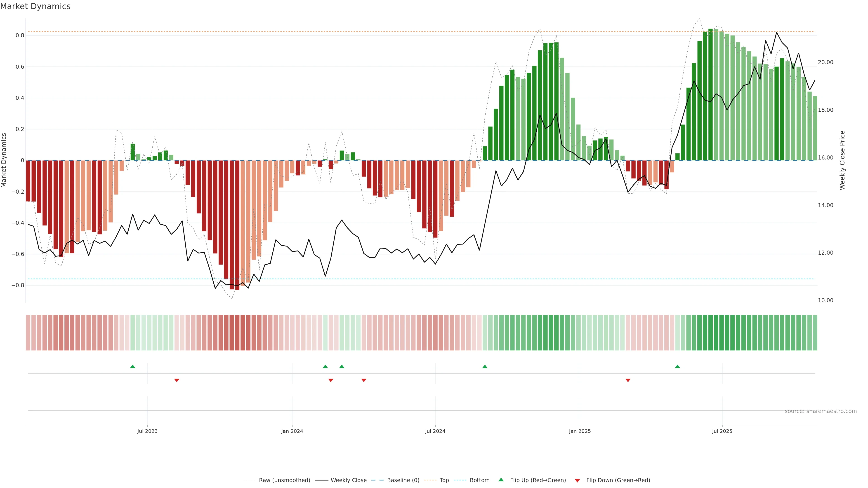The height and width of the screenshot is (488, 868).
Task: Toggle the Top legend entry
Action: [444, 480]
